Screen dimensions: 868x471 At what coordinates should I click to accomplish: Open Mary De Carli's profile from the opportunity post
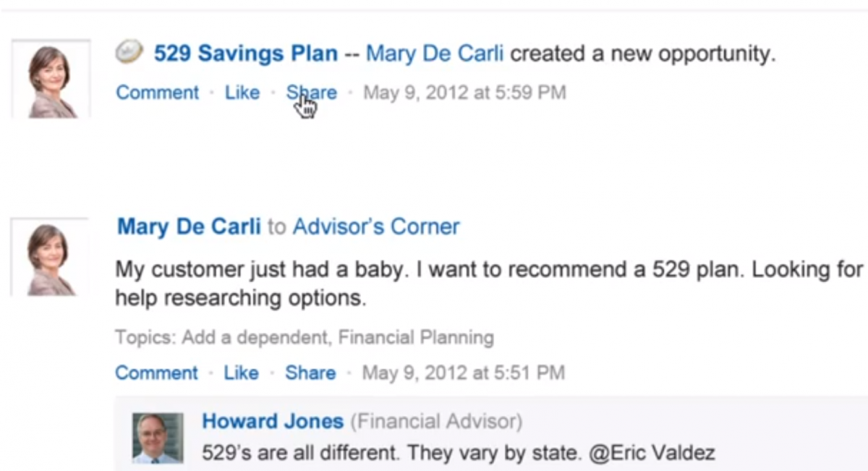coord(433,53)
